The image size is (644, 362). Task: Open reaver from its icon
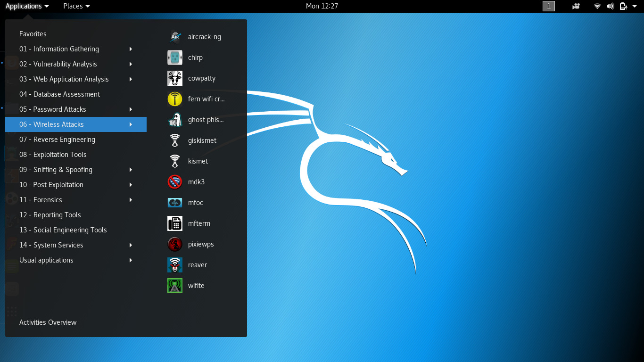click(x=175, y=265)
